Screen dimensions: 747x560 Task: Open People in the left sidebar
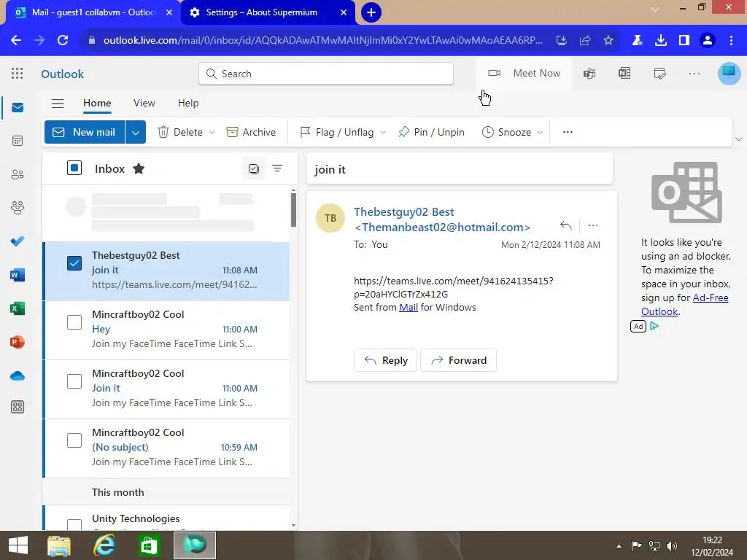click(18, 174)
